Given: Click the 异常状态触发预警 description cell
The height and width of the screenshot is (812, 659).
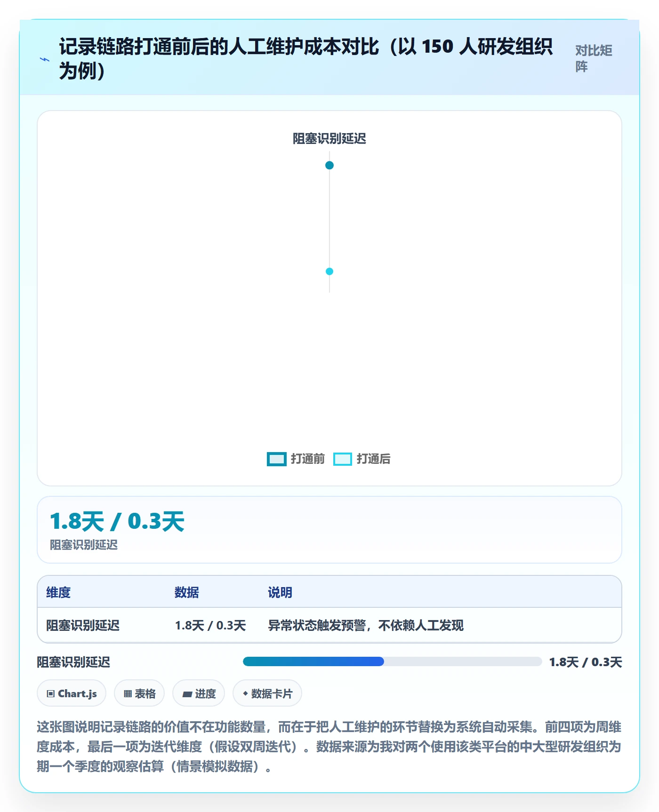Looking at the screenshot, I should tap(366, 625).
